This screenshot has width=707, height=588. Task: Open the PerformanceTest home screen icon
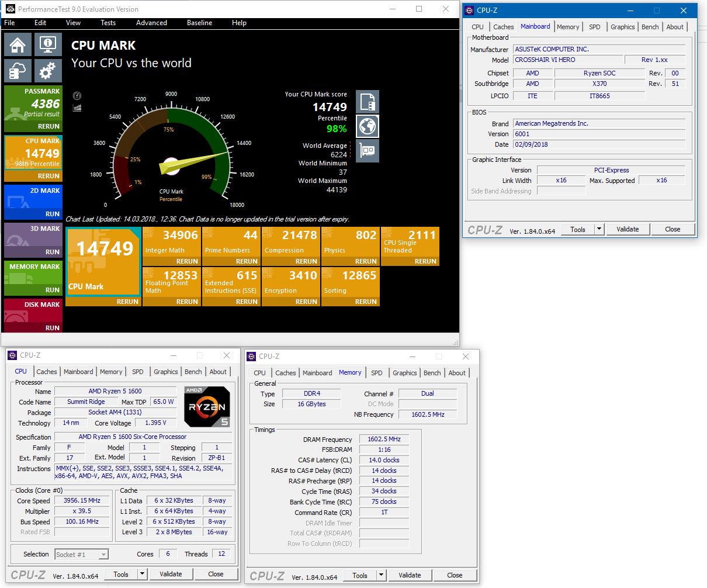pos(18,45)
